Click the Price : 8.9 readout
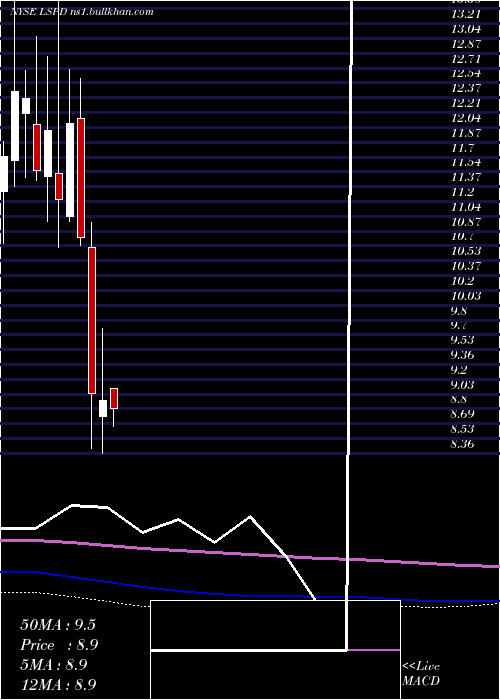This screenshot has width=500, height=700. pyautogui.click(x=59, y=645)
